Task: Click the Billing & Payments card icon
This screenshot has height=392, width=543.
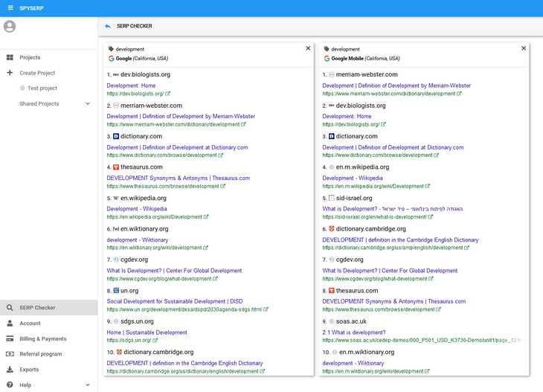Action: [x=10, y=338]
